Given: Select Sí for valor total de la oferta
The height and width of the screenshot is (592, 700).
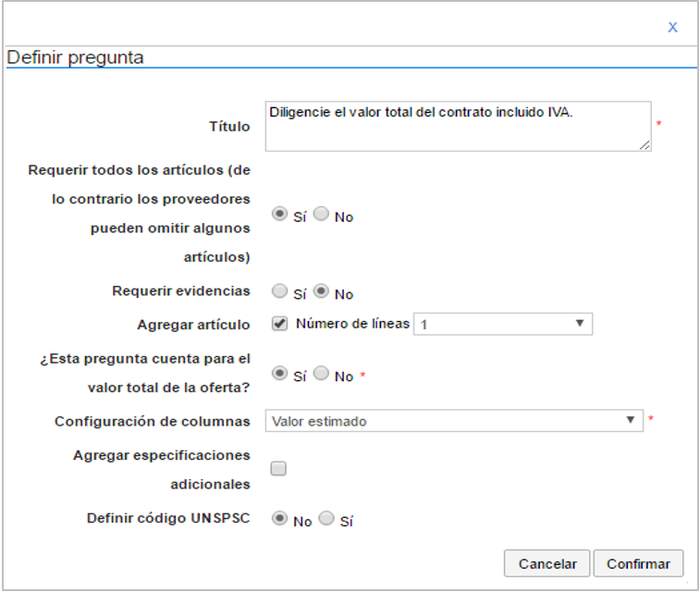Looking at the screenshot, I should [279, 373].
